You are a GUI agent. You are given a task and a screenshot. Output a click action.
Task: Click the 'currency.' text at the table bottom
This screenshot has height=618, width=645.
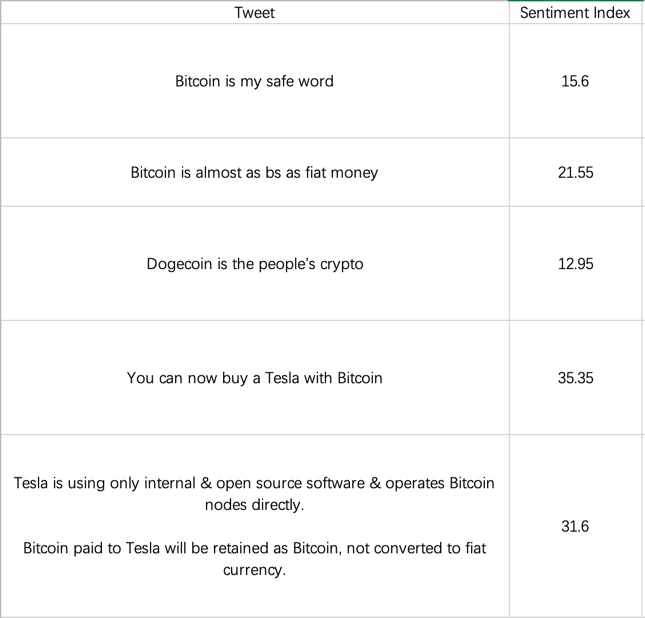[255, 570]
